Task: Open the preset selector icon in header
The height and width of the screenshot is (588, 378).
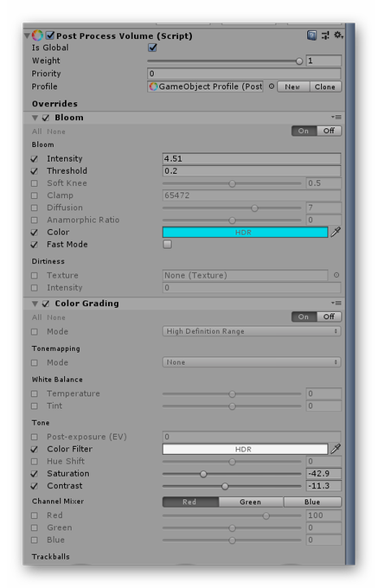Action: click(325, 35)
